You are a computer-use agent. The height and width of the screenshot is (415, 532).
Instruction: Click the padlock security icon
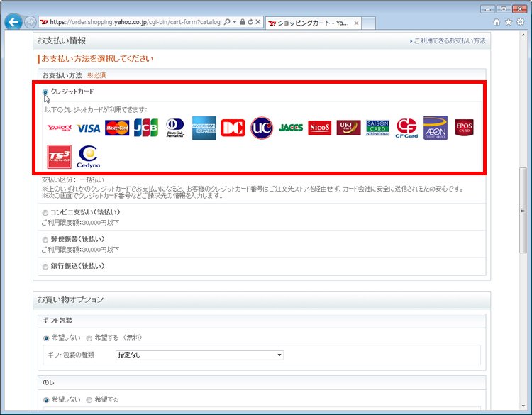click(243, 22)
